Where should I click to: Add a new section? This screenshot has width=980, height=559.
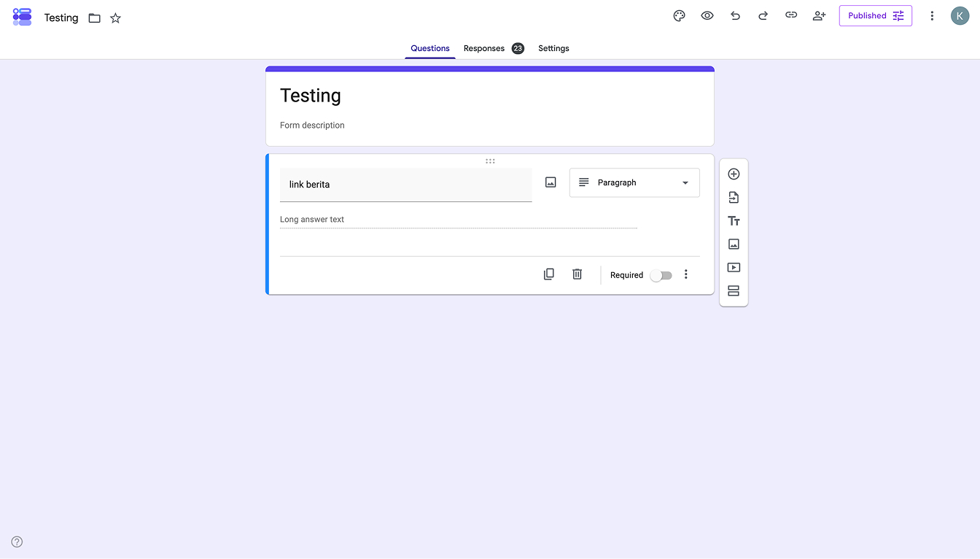[734, 290]
